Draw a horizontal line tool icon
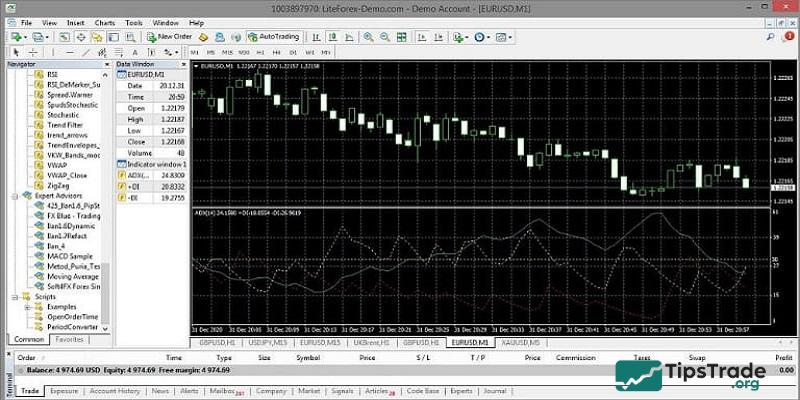 tap(72, 51)
